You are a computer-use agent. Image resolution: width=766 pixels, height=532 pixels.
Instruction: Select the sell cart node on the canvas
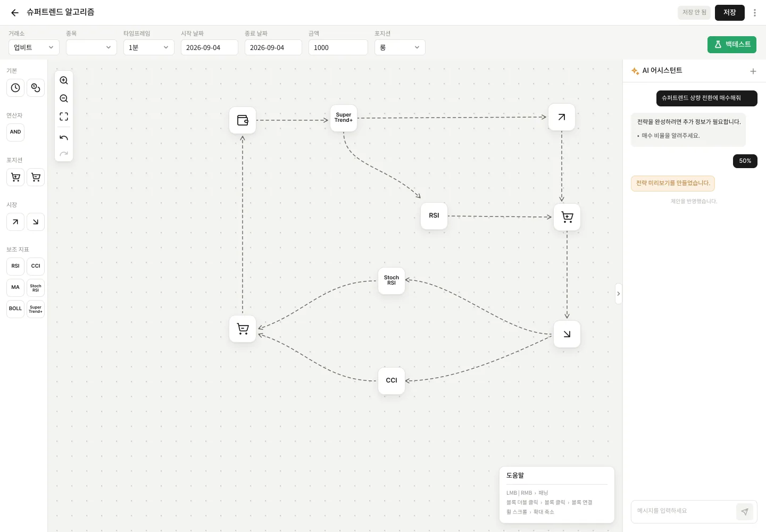(243, 329)
